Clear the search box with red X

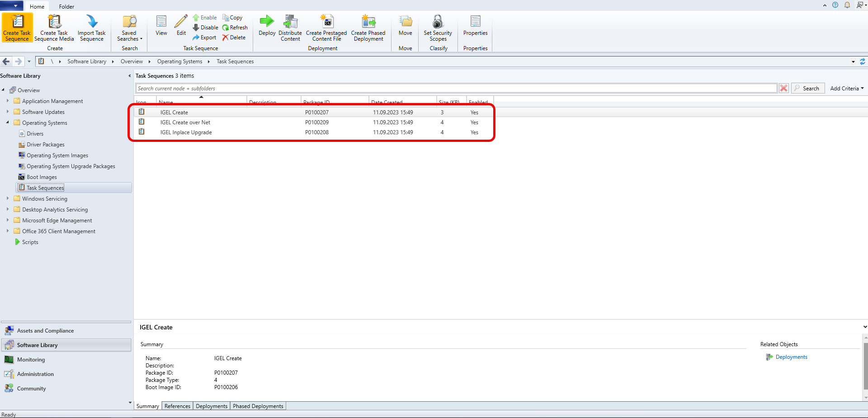(784, 89)
